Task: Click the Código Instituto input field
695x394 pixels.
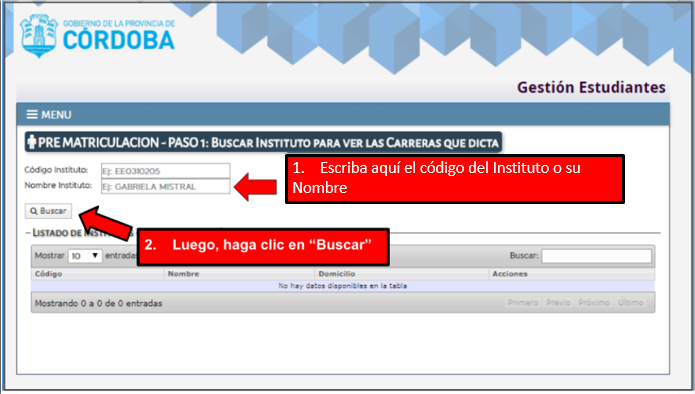Action: (166, 171)
